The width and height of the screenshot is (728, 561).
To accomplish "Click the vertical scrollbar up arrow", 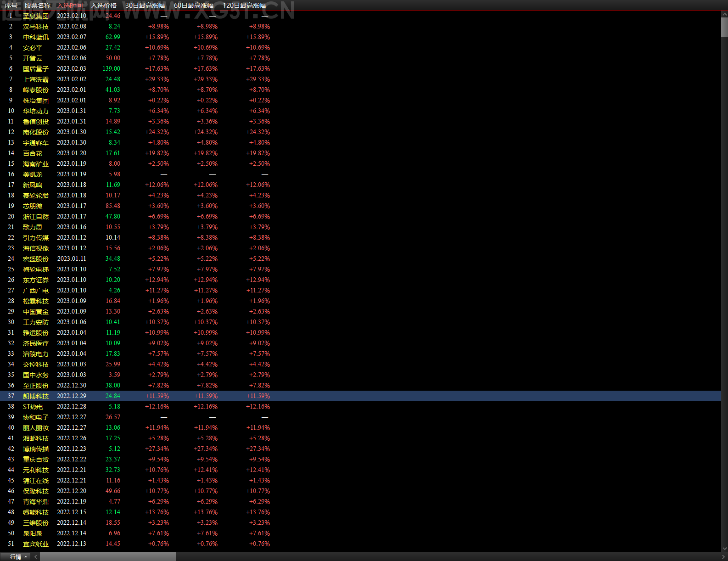I will coord(724,14).
